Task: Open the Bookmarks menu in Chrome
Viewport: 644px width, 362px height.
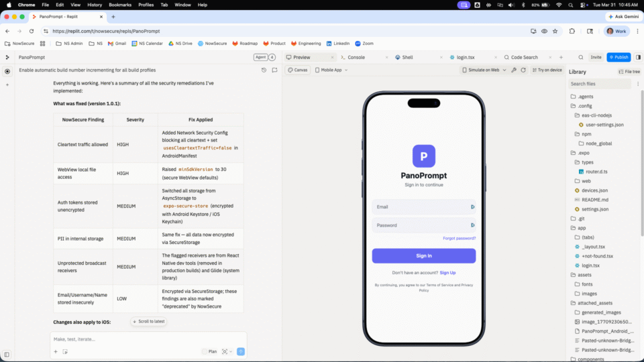Action: [120, 5]
